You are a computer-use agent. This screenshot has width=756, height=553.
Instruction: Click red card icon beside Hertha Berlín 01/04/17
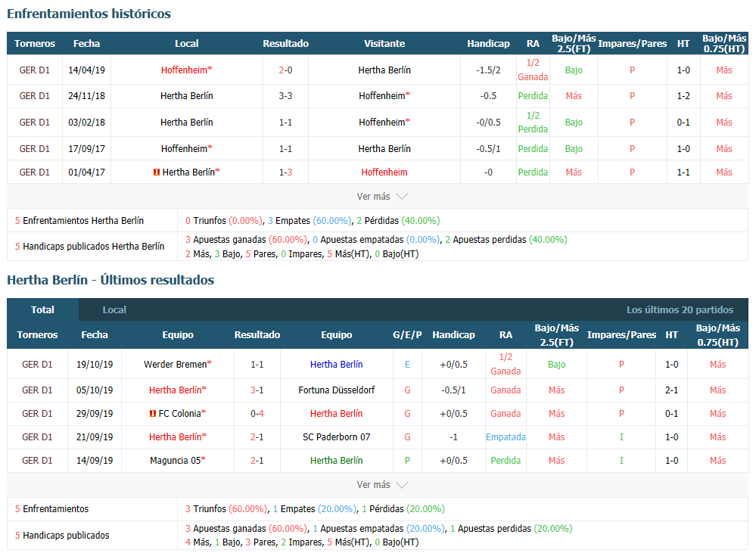click(156, 172)
